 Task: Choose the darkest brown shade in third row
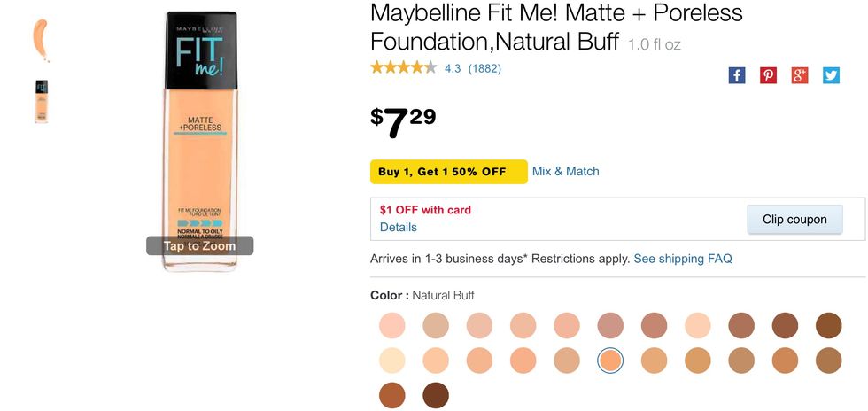tap(436, 395)
